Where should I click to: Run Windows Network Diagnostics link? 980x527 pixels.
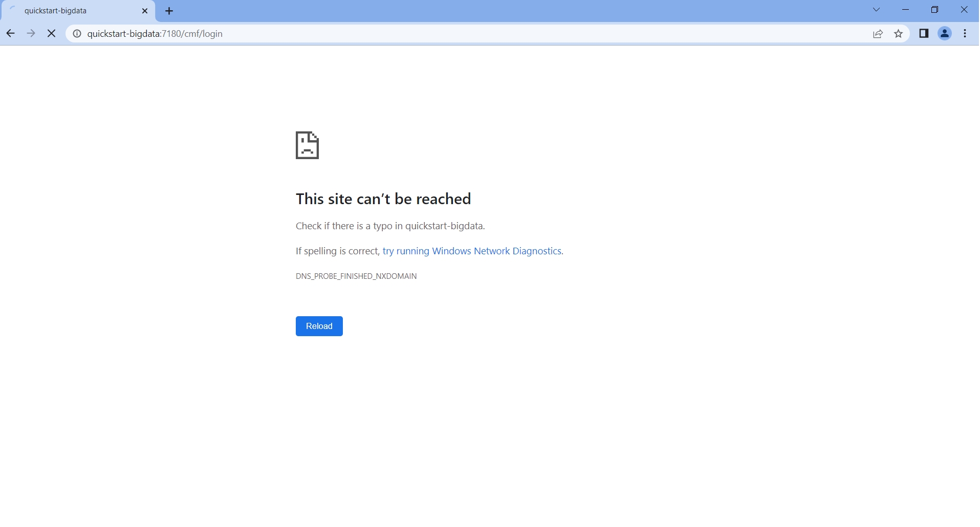[472, 251]
